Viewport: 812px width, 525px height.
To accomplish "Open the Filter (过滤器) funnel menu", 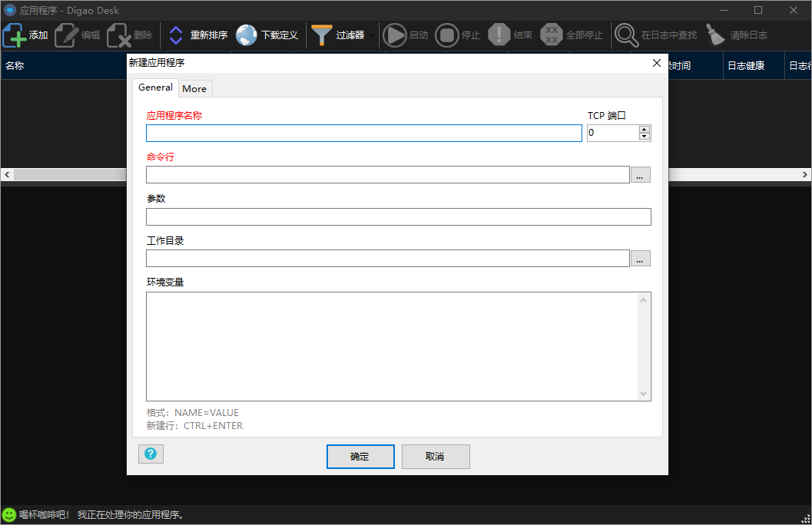I will (322, 35).
